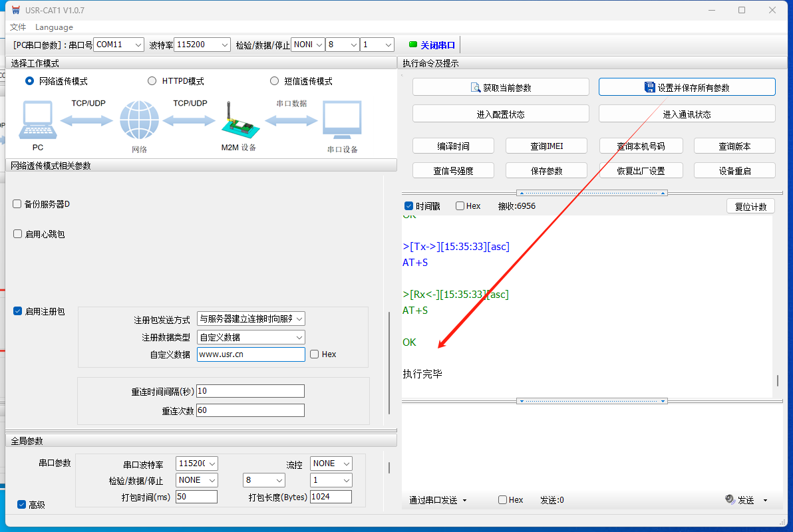Click the 打包长度(Bytes) input field
Screen dimensions: 793x532
pyautogui.click(x=331, y=497)
